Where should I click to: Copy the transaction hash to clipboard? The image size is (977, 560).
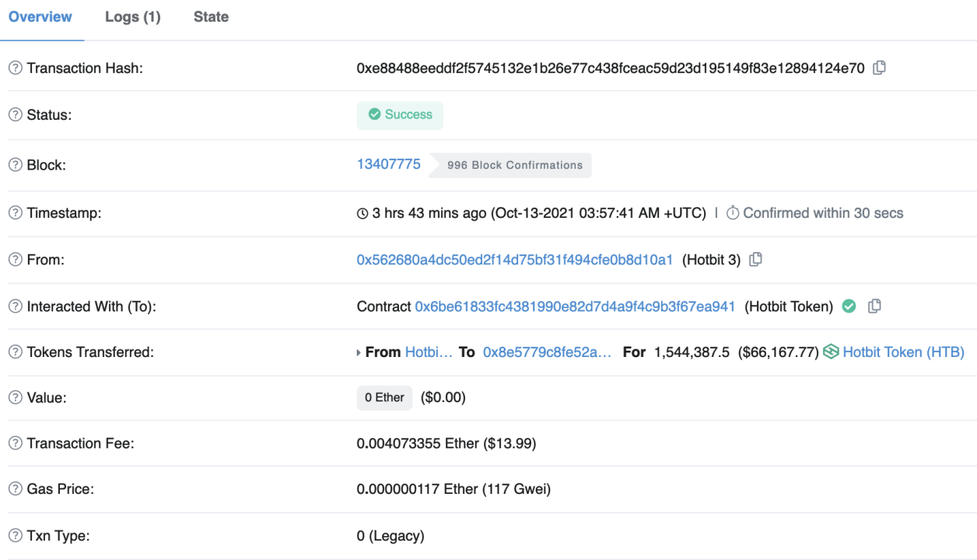tap(879, 68)
